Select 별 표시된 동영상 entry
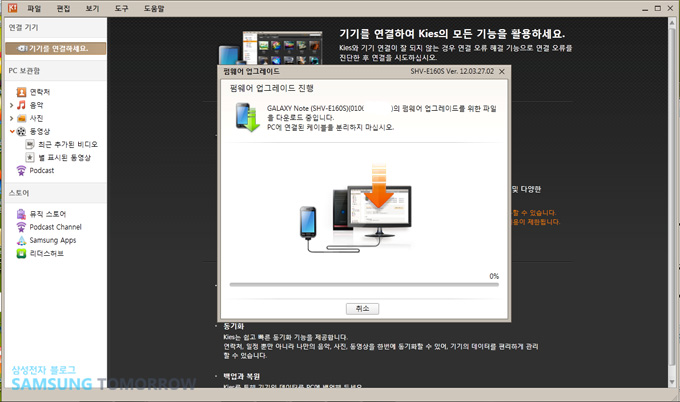This screenshot has width=680, height=402. pos(64,157)
